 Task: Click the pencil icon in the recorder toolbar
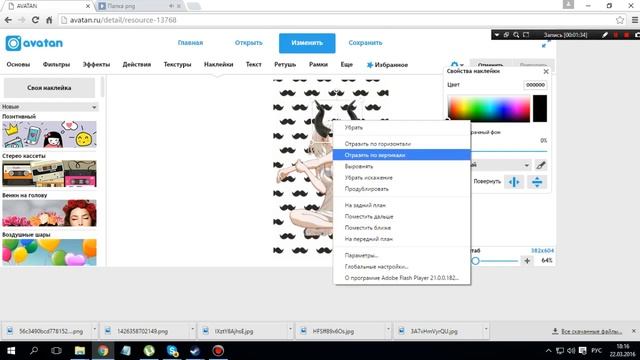coord(605,35)
